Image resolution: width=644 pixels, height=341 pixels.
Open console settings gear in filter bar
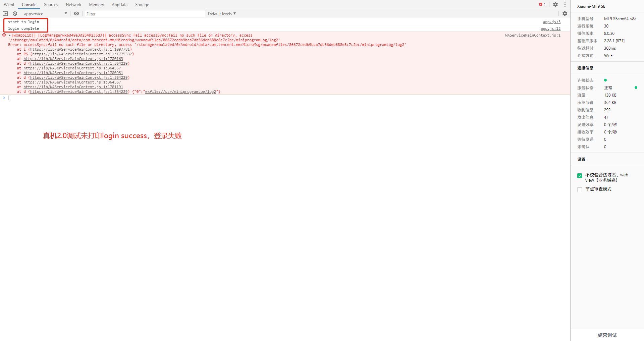click(565, 14)
